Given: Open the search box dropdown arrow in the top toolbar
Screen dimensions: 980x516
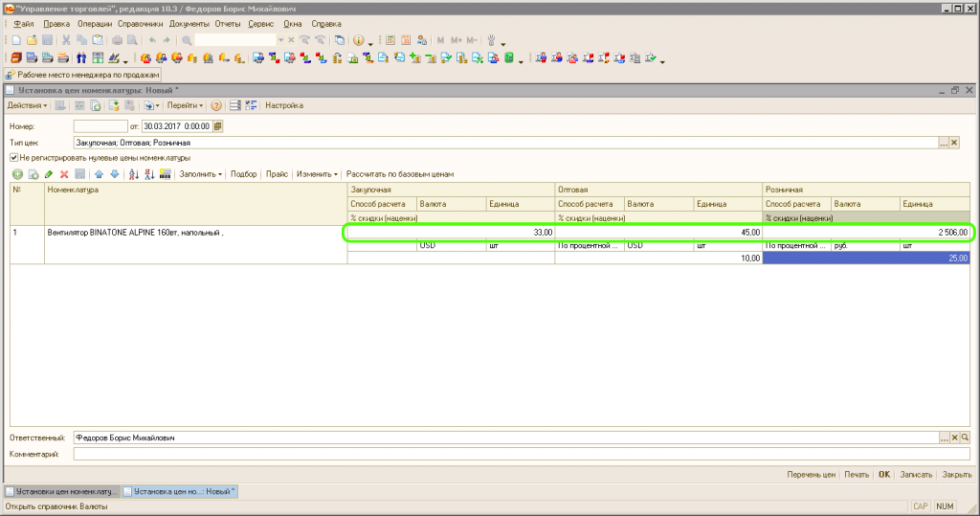Looking at the screenshot, I should point(280,40).
